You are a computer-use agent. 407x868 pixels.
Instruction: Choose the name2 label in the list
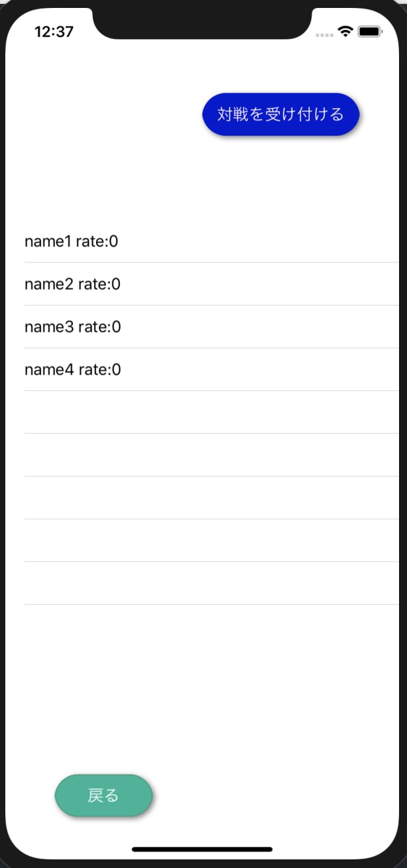coord(49,284)
